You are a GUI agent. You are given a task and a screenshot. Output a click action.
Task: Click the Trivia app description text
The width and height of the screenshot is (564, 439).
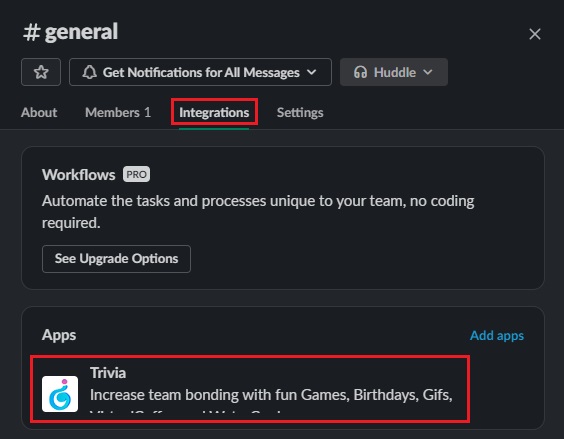click(x=271, y=395)
